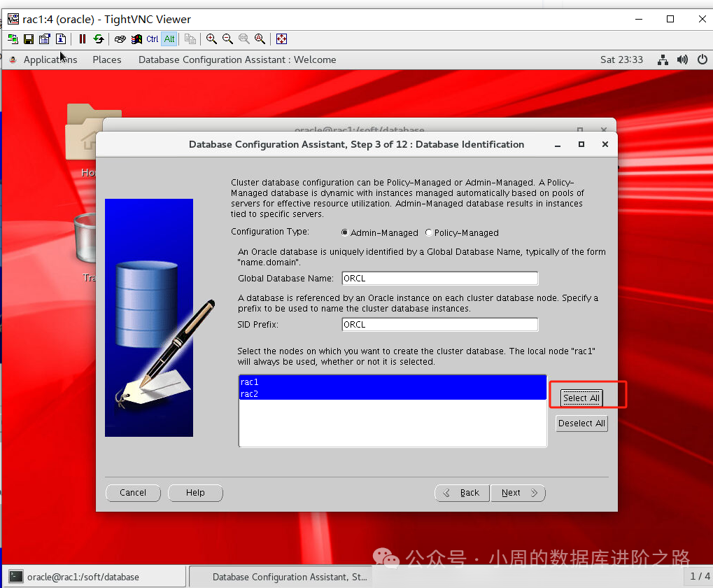Select node rac2 in the list
The width and height of the screenshot is (713, 588).
[x=393, y=394]
